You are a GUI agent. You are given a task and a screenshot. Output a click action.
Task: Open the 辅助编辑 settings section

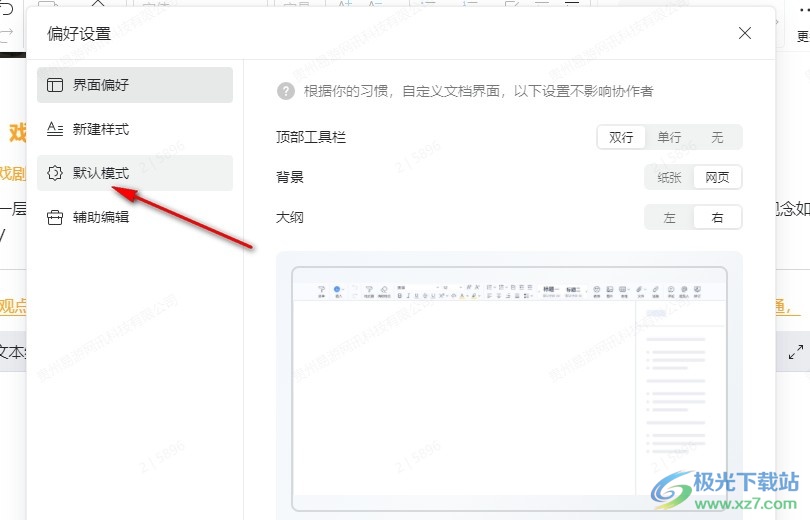(x=135, y=217)
